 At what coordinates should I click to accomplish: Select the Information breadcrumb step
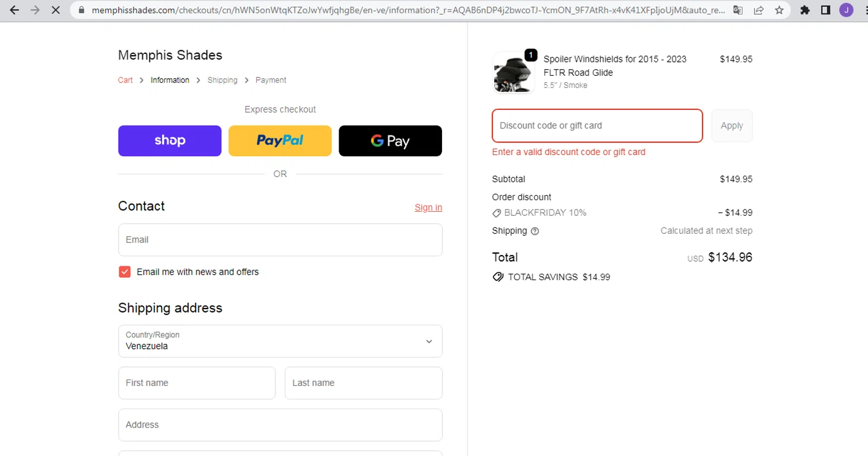170,80
